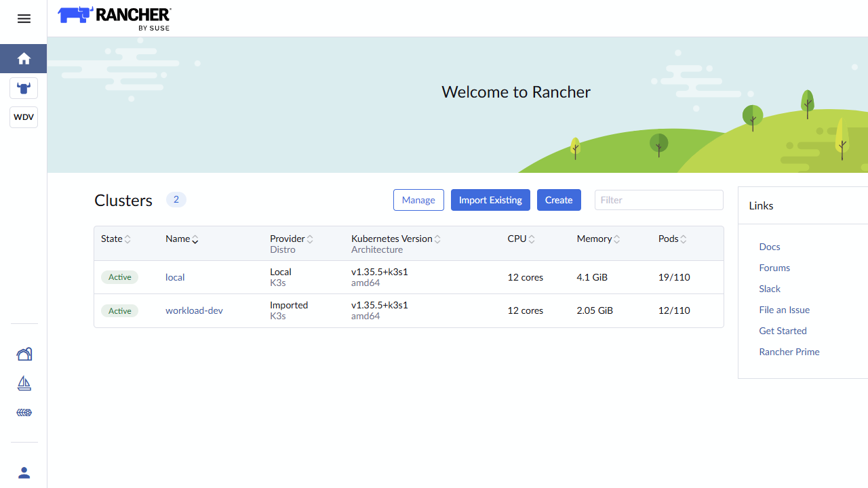868x488 pixels.
Task: Click the 4.1 GiB memory value
Action: (x=592, y=277)
